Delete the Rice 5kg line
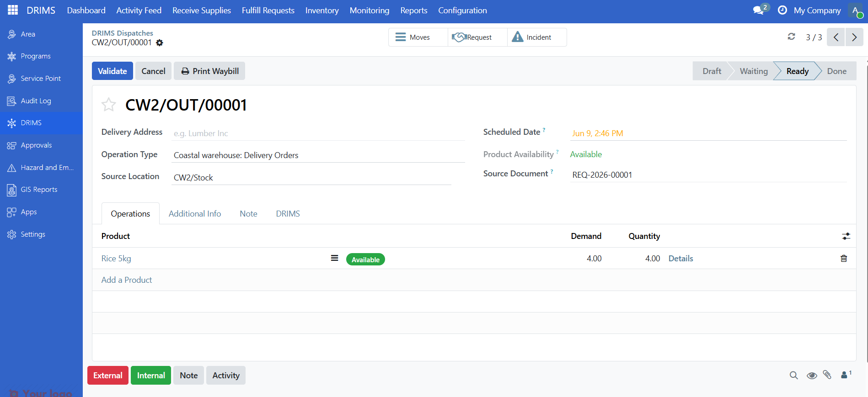The width and height of the screenshot is (868, 397). tap(844, 259)
